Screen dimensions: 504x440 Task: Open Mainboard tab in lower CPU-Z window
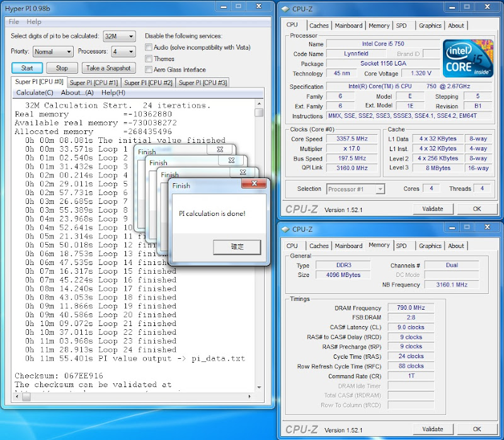tap(348, 246)
